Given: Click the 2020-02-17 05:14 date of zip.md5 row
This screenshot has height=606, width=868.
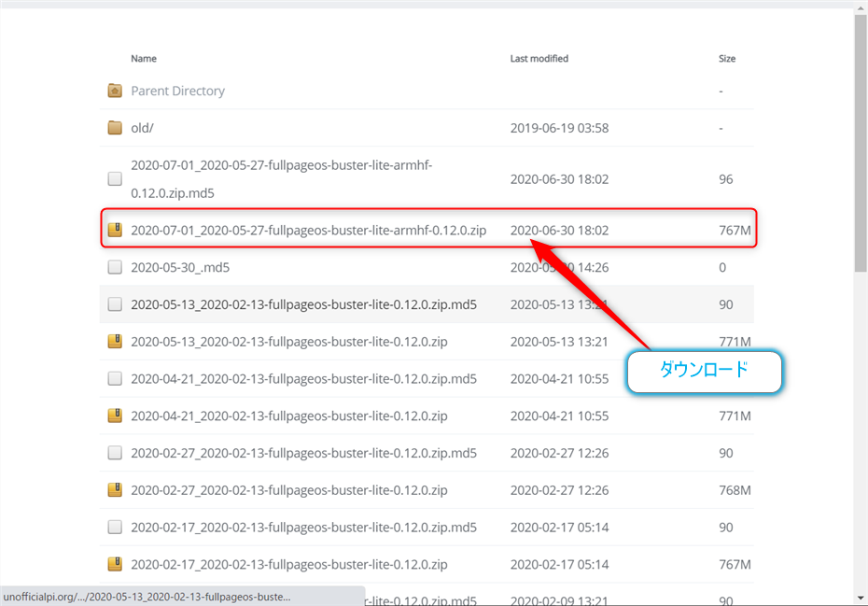Looking at the screenshot, I should pos(559,528).
